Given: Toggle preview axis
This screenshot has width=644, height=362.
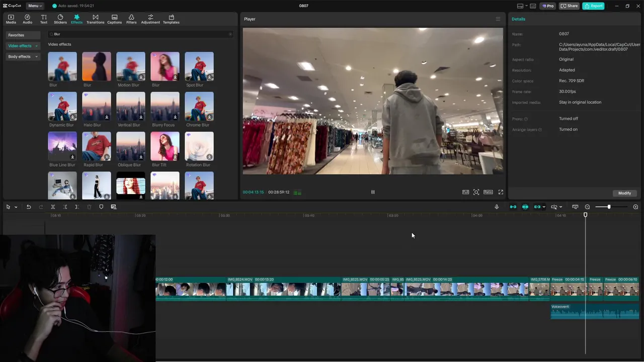Looking at the screenshot, I should [x=553, y=207].
